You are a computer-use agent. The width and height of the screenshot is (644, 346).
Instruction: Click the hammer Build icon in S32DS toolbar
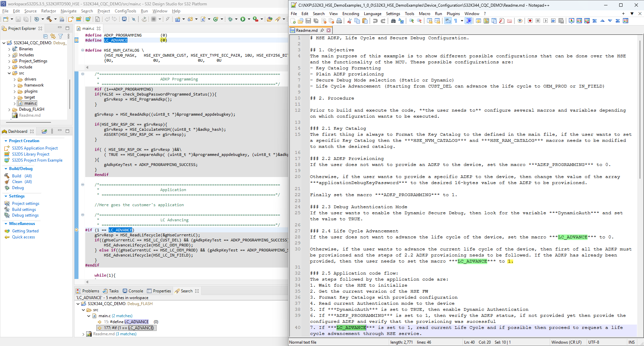click(x=49, y=19)
